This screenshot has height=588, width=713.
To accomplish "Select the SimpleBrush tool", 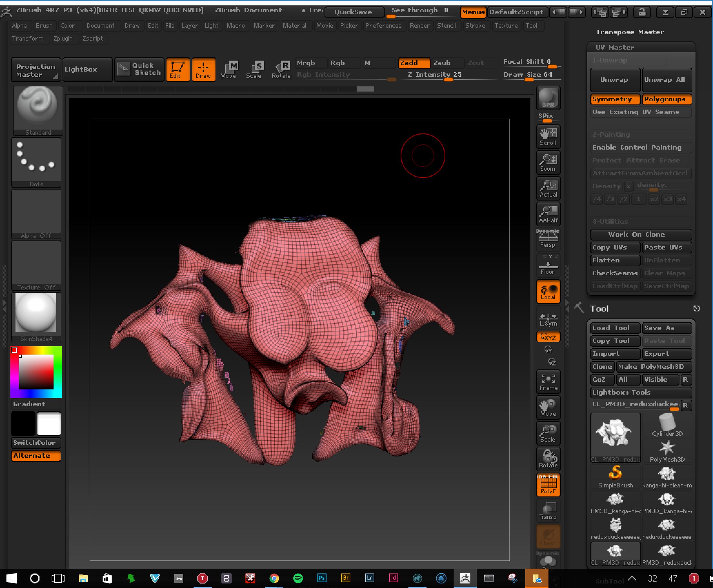I will [x=615, y=476].
